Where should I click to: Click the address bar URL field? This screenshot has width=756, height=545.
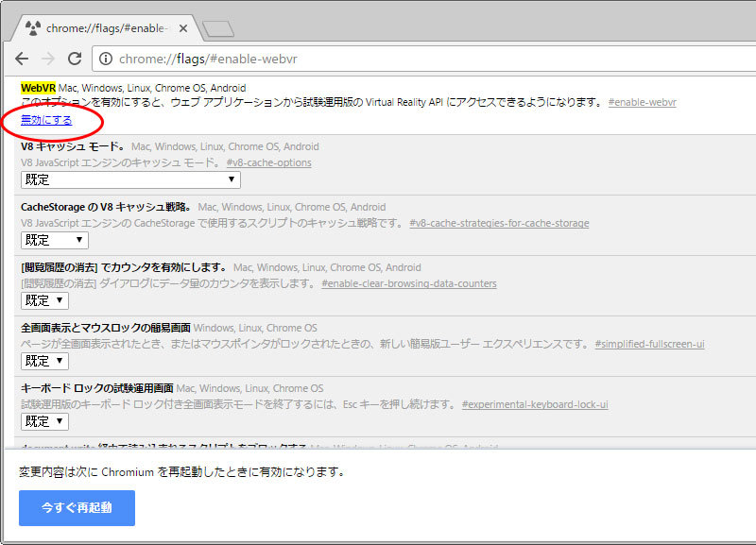(x=424, y=59)
